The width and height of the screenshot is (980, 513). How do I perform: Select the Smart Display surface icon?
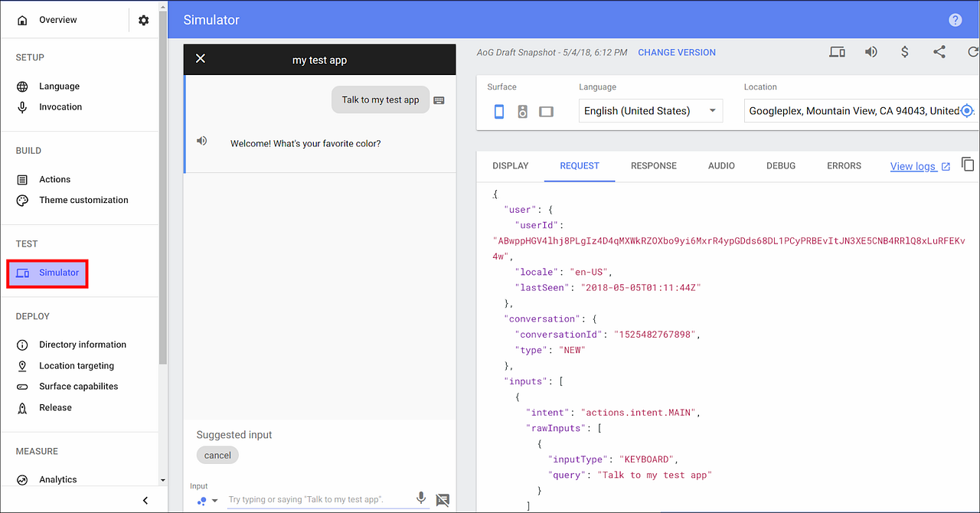[546, 111]
